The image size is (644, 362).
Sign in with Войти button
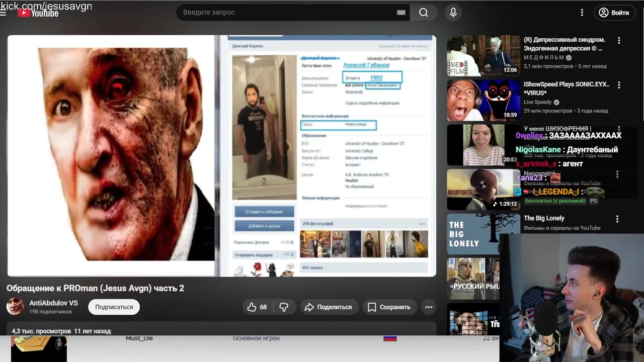[615, 13]
